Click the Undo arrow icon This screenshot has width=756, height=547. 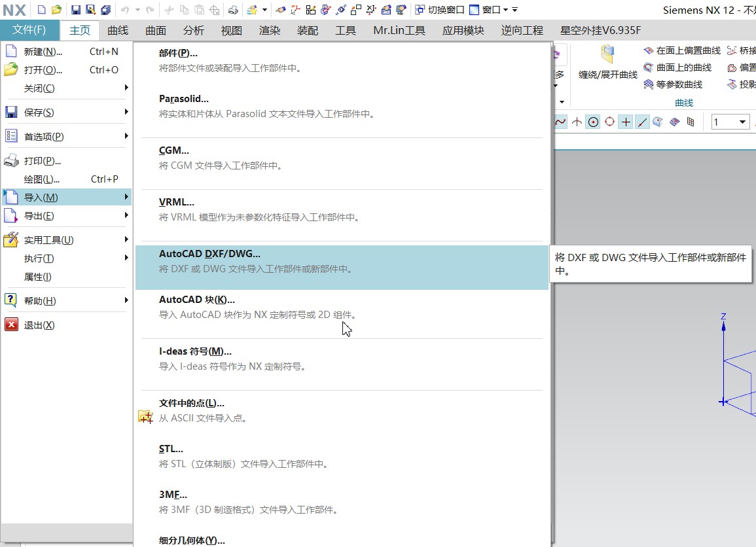(x=125, y=10)
